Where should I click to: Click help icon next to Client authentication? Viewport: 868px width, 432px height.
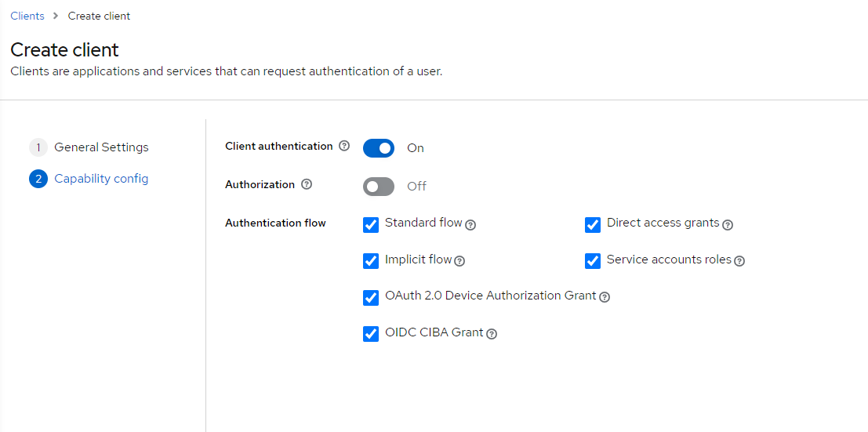tap(344, 146)
